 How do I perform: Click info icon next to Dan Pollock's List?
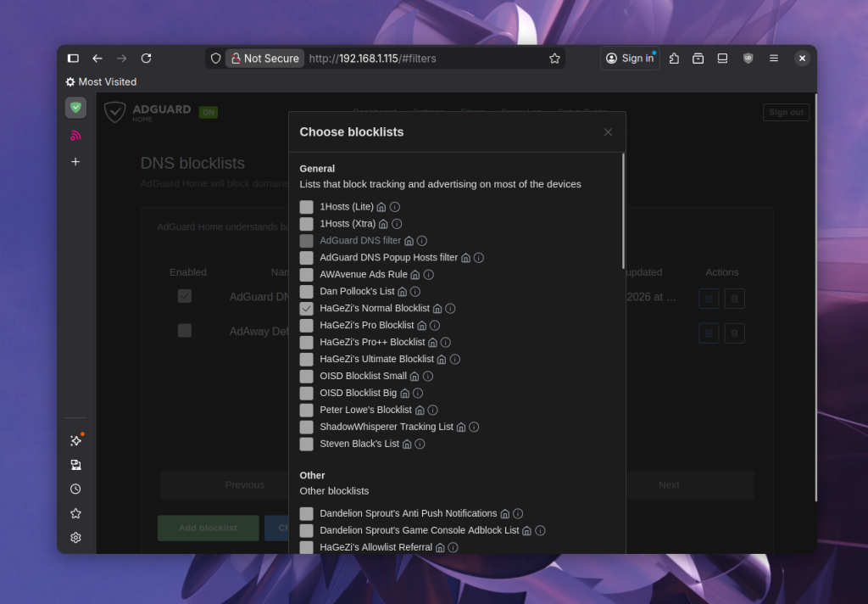click(415, 292)
